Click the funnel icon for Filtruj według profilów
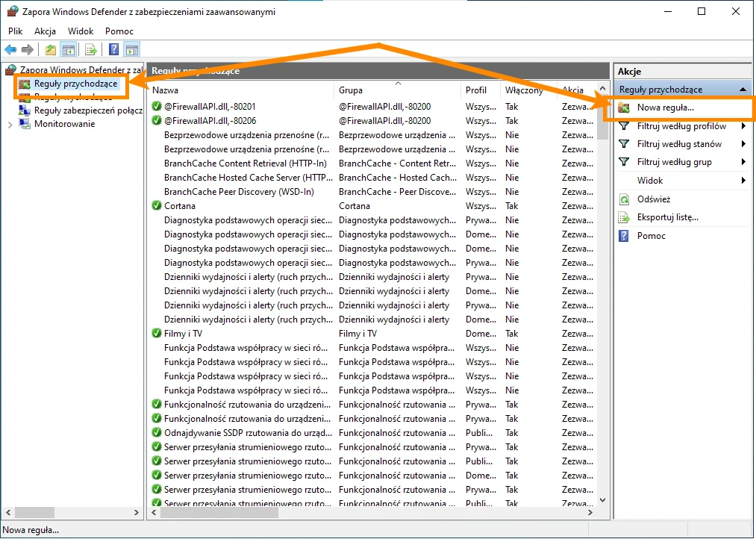The width and height of the screenshot is (756, 539). click(624, 126)
